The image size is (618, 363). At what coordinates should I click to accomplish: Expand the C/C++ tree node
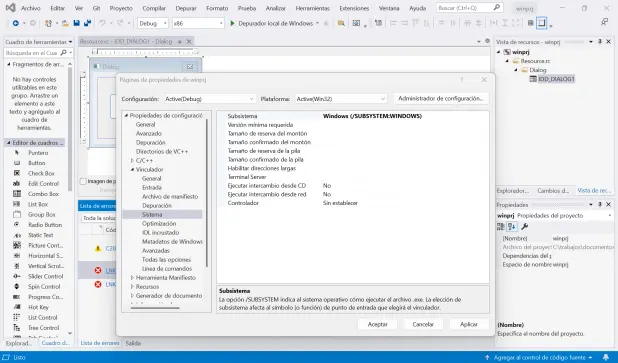(x=132, y=160)
